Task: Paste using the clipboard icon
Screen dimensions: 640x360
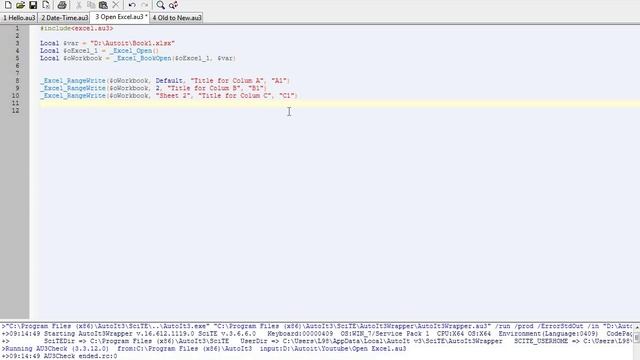Action: pyautogui.click(x=103, y=5)
